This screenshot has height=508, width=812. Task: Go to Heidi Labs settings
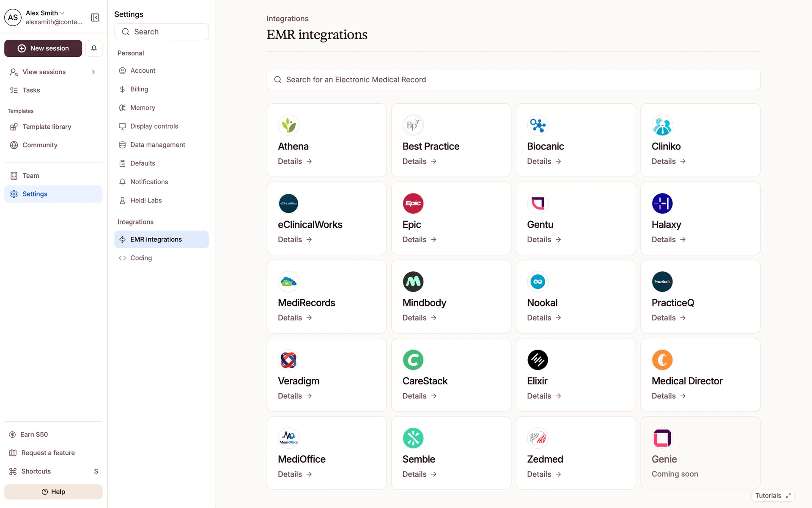point(146,200)
